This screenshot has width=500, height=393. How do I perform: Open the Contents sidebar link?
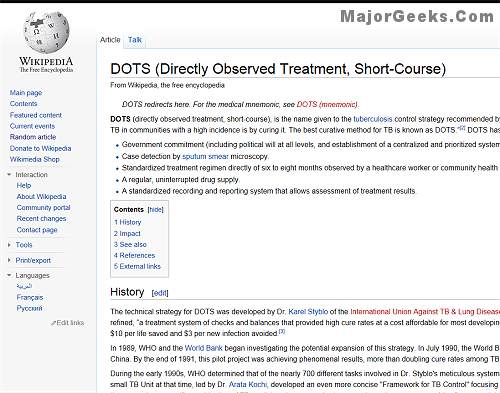pyautogui.click(x=23, y=104)
